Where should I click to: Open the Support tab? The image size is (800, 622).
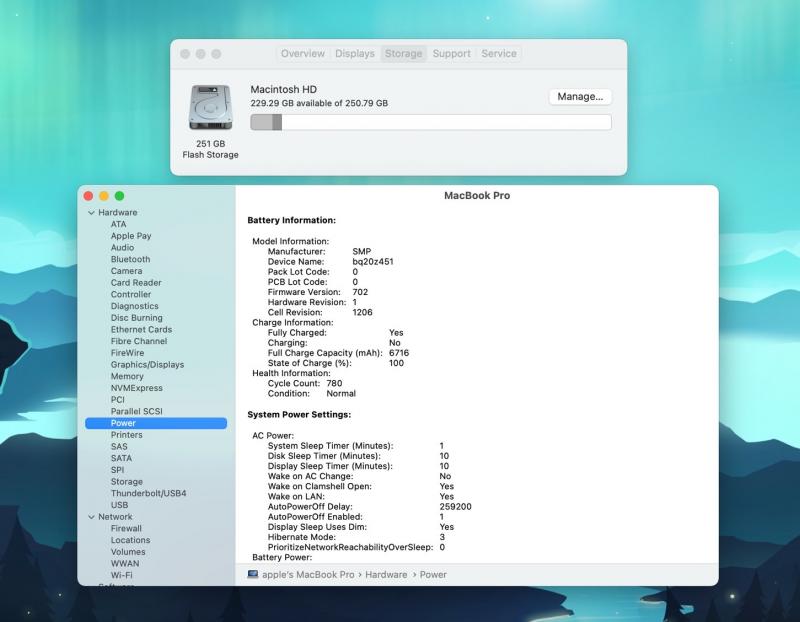452,54
